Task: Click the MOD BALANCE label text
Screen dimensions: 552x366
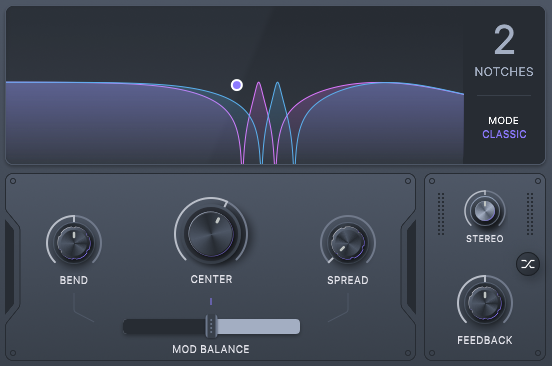Action: 211,349
